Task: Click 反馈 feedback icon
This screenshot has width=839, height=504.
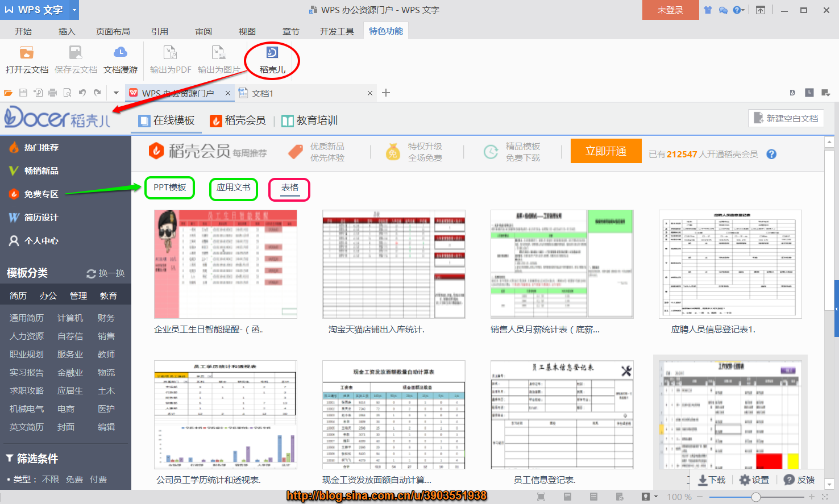Action: [x=789, y=480]
